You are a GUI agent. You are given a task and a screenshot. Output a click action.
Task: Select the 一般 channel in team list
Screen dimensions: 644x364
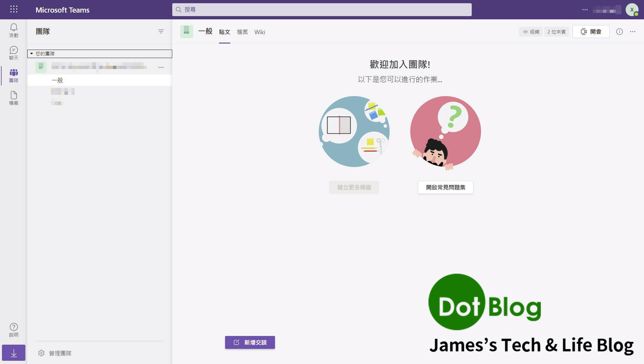click(x=57, y=80)
